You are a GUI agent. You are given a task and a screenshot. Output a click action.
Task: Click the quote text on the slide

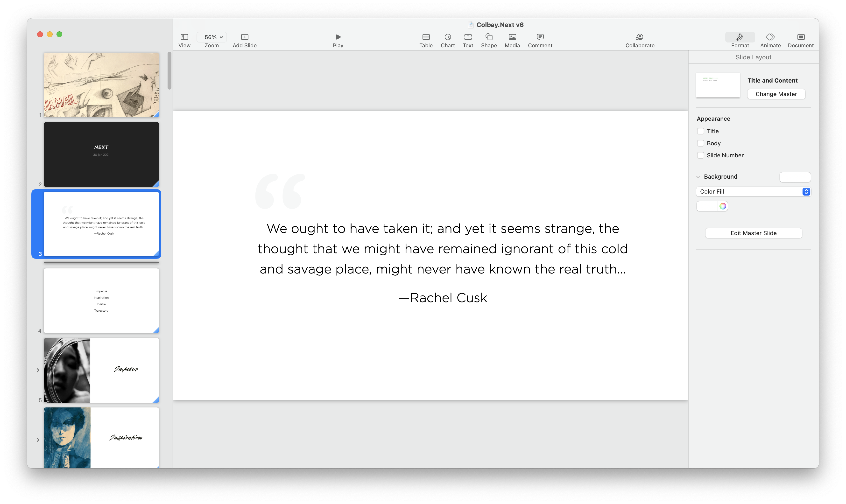(443, 249)
